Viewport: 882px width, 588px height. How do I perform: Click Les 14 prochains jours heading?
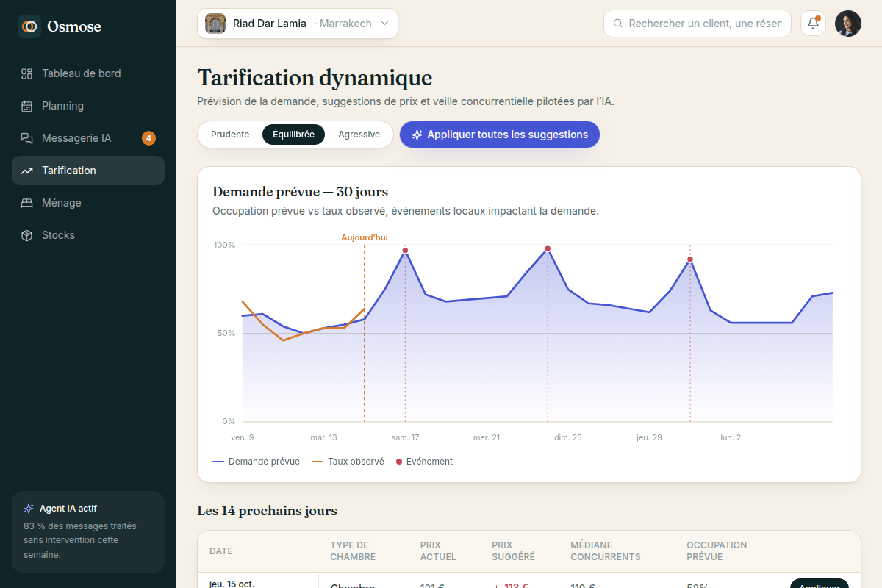pyautogui.click(x=267, y=511)
